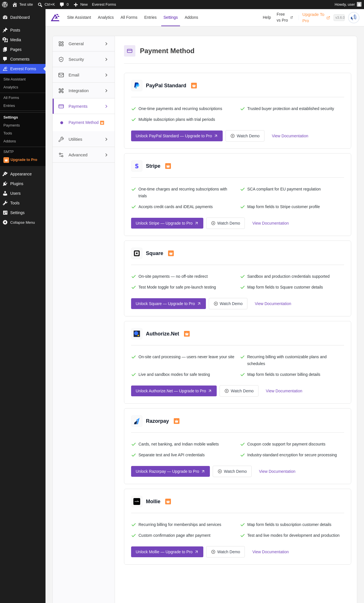View Documentation for Stripe

pos(270,223)
